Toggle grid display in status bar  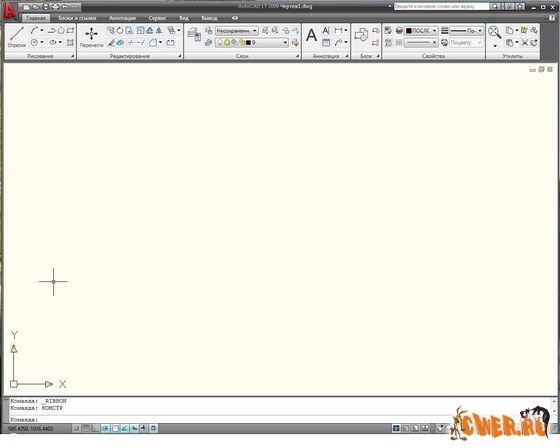[x=86, y=428]
